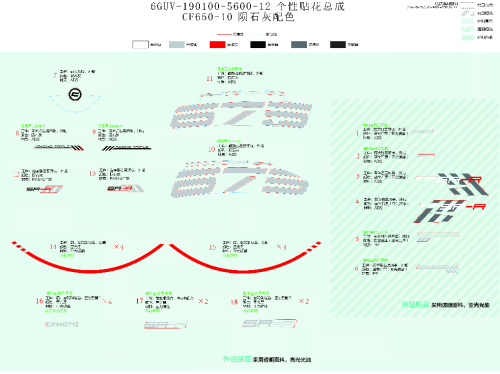
Task: Click the white color swatch in legend
Action: click(x=140, y=45)
